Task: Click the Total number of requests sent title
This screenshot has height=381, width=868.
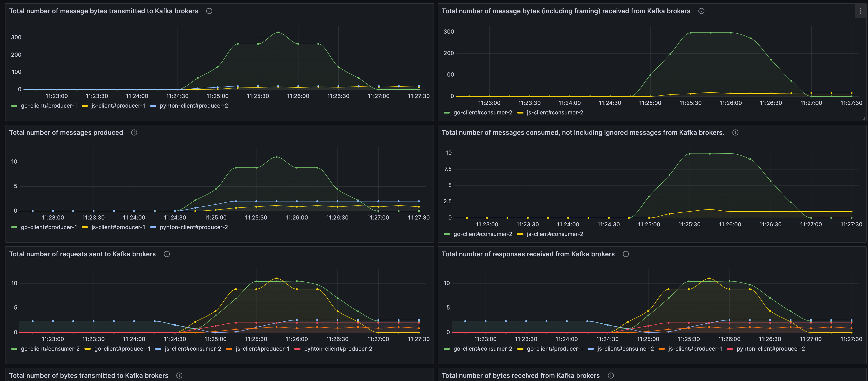Action: pyautogui.click(x=82, y=254)
